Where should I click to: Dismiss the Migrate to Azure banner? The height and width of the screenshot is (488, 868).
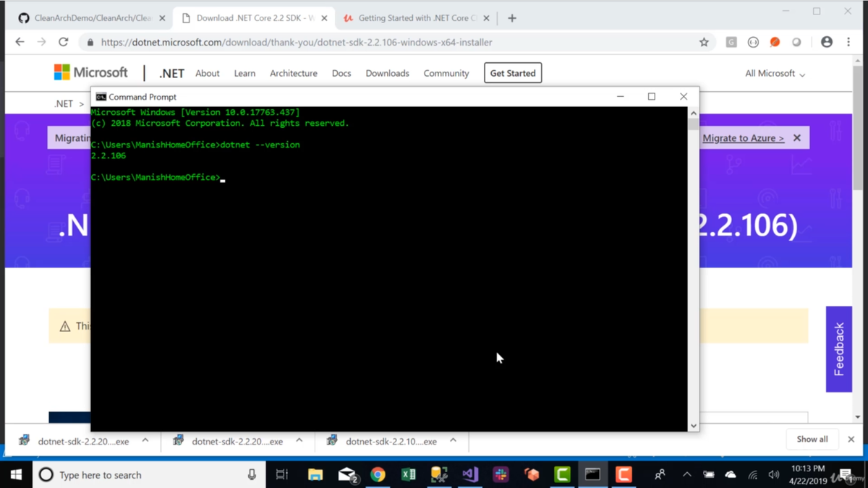coord(797,138)
